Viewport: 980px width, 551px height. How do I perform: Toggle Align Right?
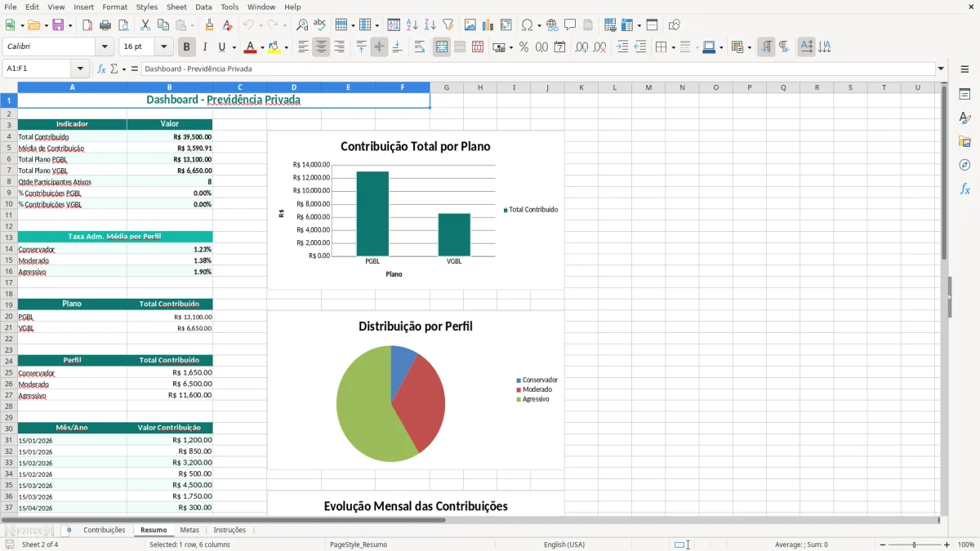[x=339, y=47]
